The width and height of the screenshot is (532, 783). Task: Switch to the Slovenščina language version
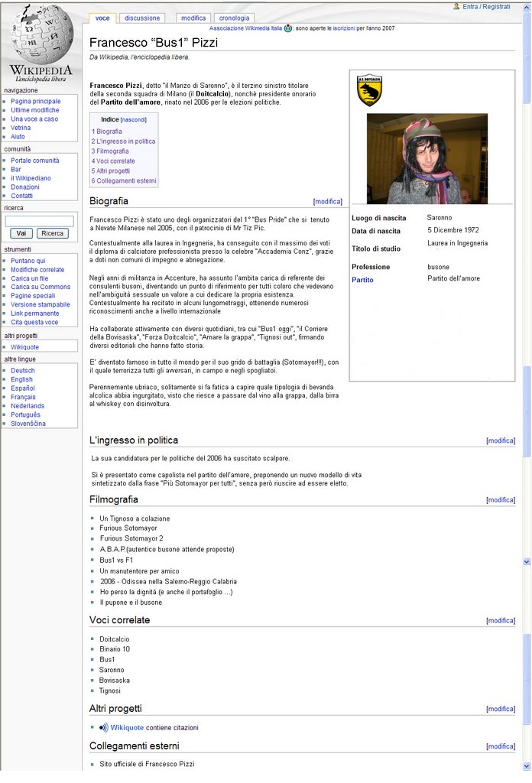click(28, 424)
